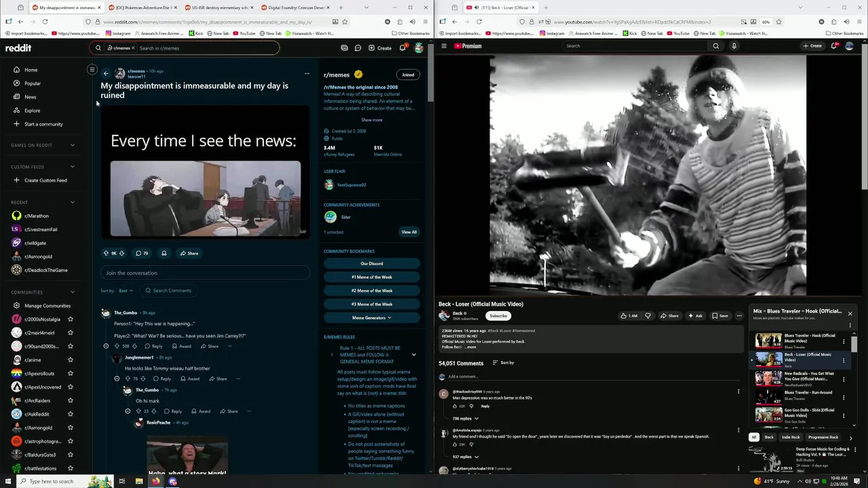Click View All community achievements

click(409, 232)
